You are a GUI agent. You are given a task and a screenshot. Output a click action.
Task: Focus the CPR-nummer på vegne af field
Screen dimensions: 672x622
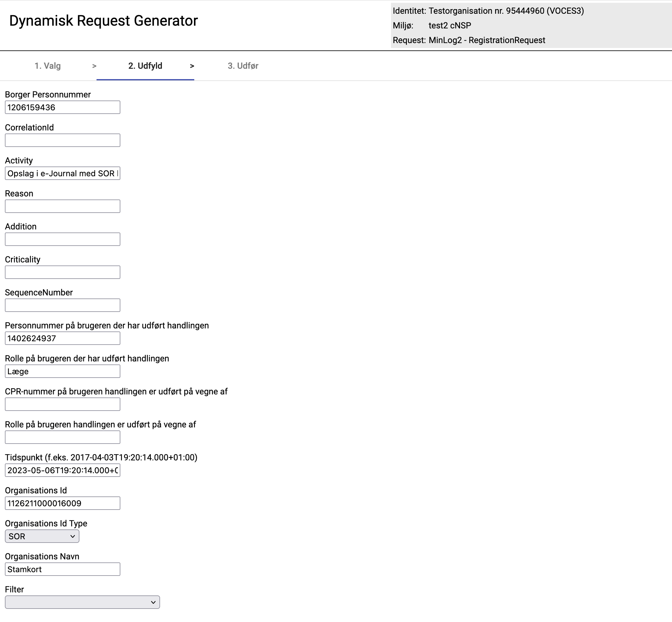(x=63, y=404)
